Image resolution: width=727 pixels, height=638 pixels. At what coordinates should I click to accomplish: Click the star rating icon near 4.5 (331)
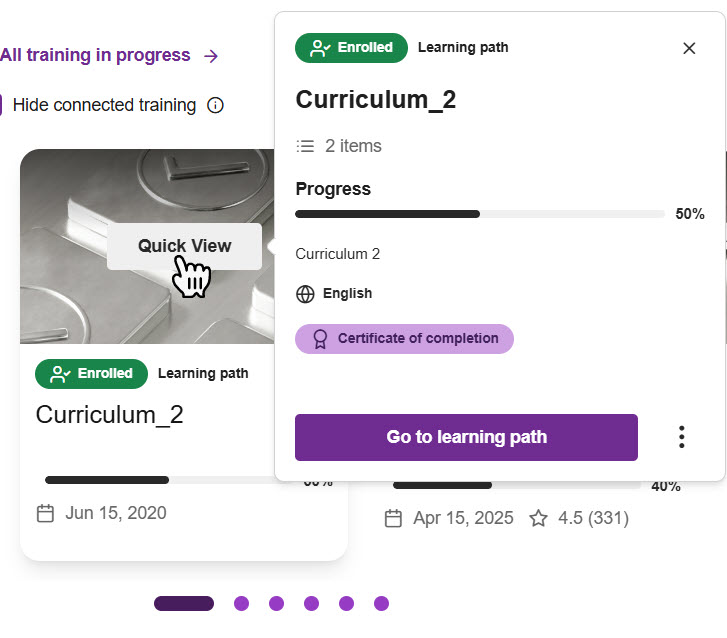point(538,518)
